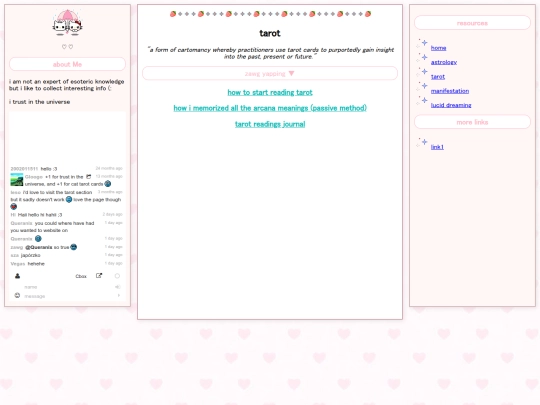Open link1 under more links
This screenshot has width=540, height=405.
click(437, 147)
